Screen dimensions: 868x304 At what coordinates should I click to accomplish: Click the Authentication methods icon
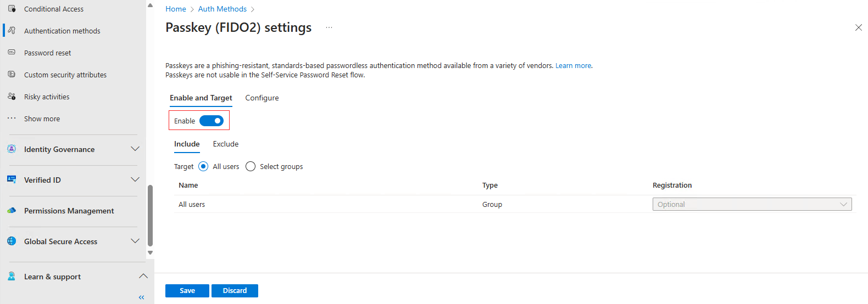[12, 31]
